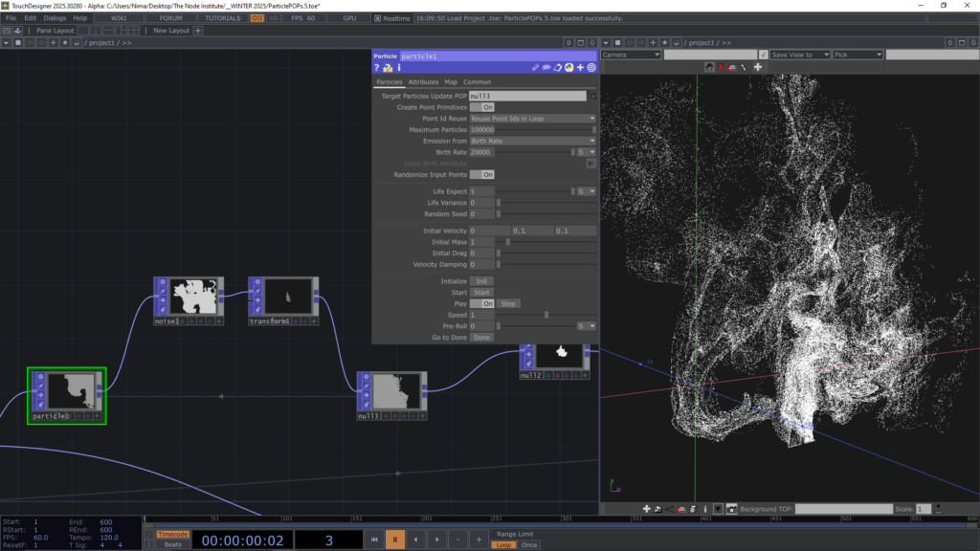Click the Stop button next to Play
Viewport: 980px width, 551px height.
pyautogui.click(x=509, y=303)
